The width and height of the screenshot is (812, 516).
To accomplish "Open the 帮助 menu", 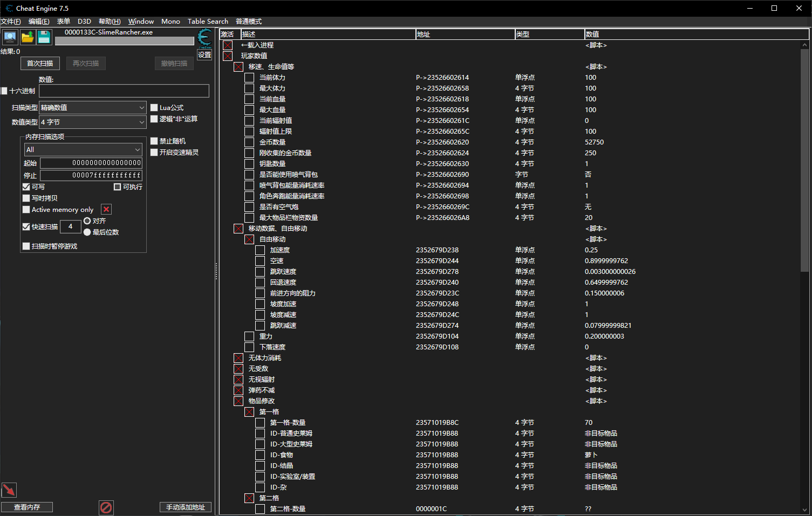I will point(110,22).
